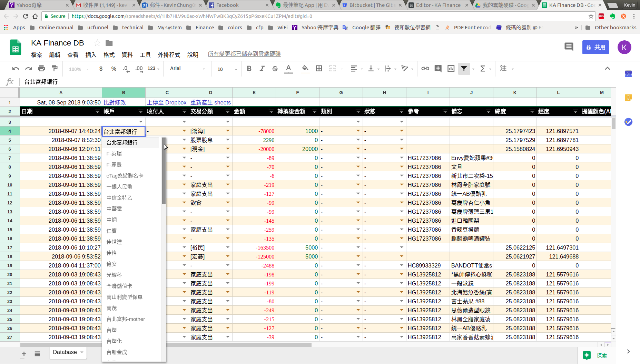The image size is (640, 364).
Task: Open the 插入 menu
Action: [91, 54]
